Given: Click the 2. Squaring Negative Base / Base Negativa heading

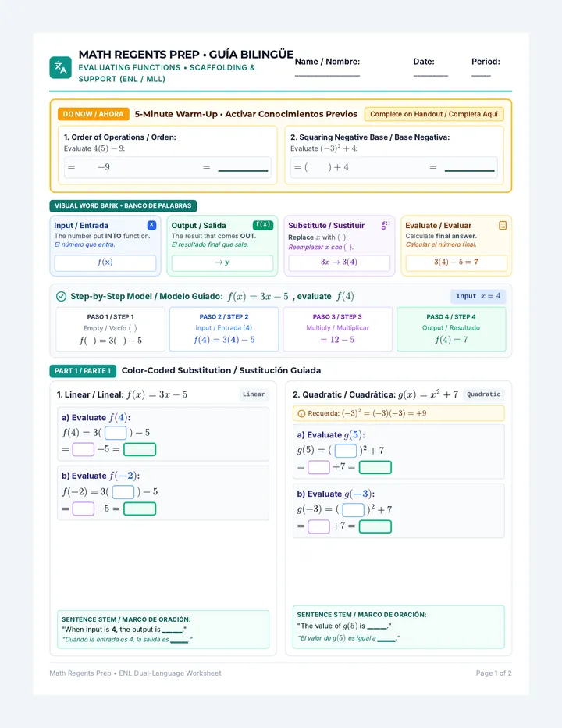Looking at the screenshot, I should (370, 137).
